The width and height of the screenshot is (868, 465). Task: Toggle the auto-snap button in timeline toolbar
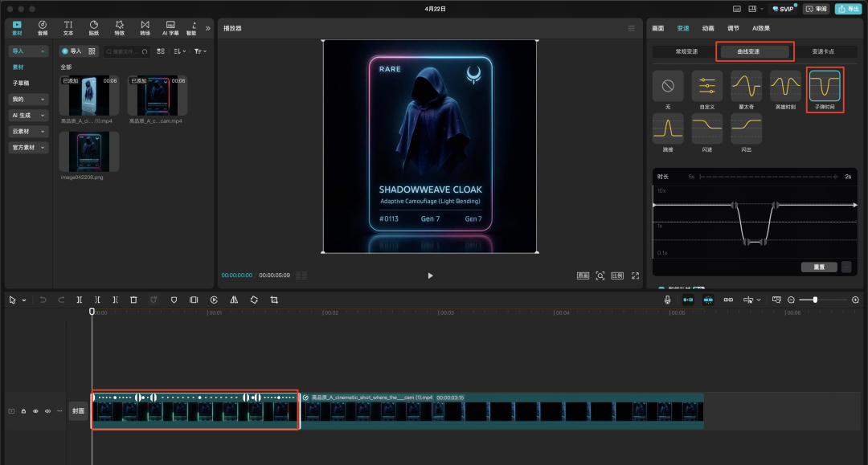click(708, 300)
